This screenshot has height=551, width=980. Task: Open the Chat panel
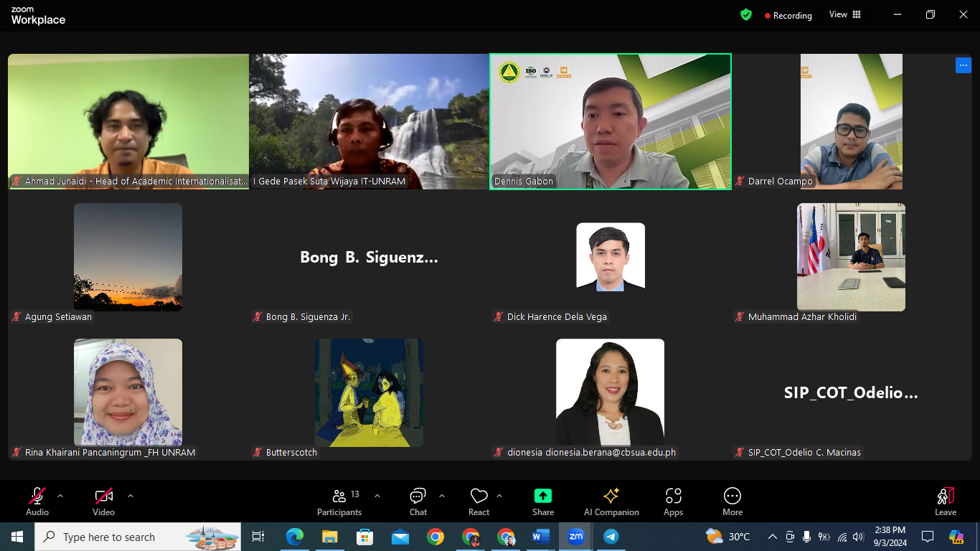pyautogui.click(x=418, y=501)
